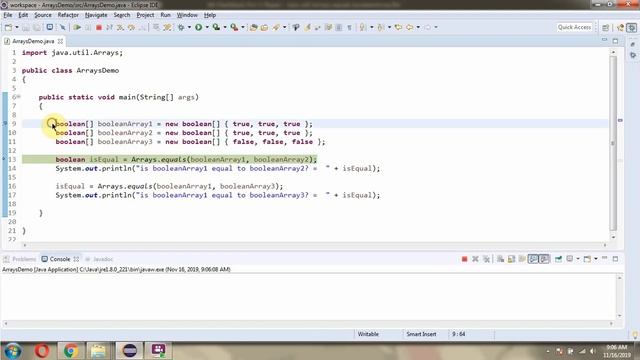Image resolution: width=640 pixels, height=360 pixels.
Task: Click the Next Annotation icon
Action: (362, 27)
